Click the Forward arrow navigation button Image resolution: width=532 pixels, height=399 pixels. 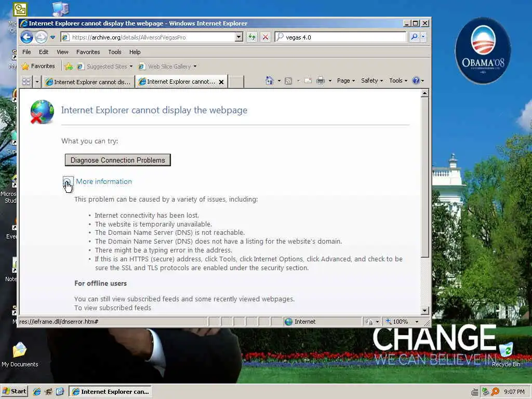pos(41,37)
